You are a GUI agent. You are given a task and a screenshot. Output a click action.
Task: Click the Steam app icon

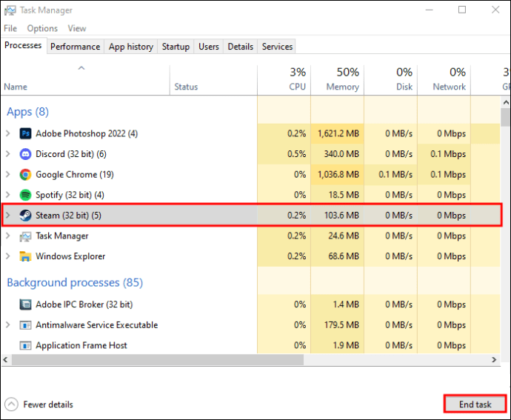point(25,216)
